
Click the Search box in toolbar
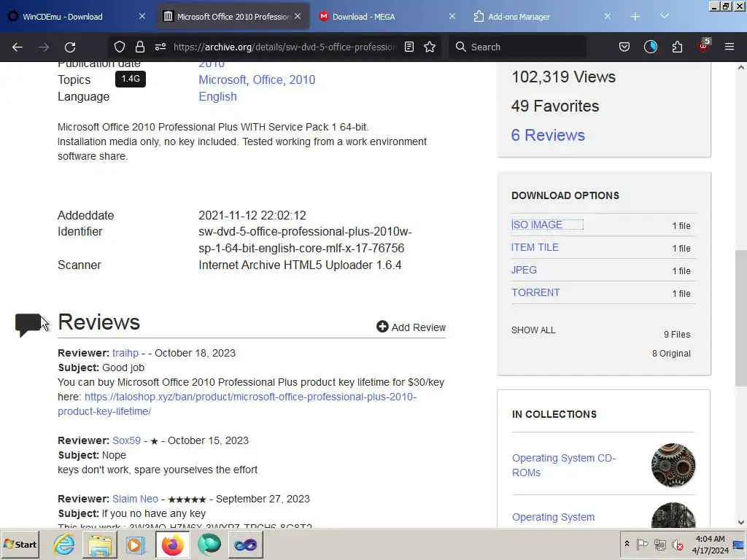pyautogui.click(x=517, y=47)
